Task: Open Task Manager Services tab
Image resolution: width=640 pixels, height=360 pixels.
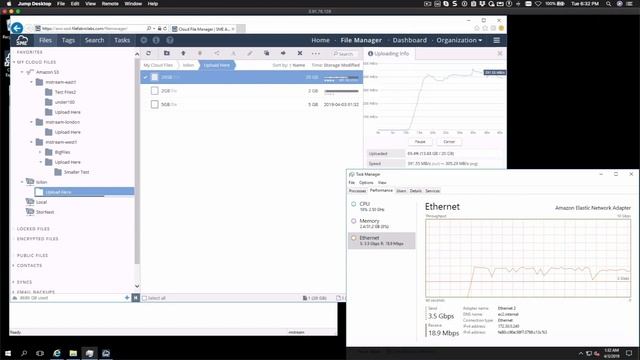Action: 433,191
